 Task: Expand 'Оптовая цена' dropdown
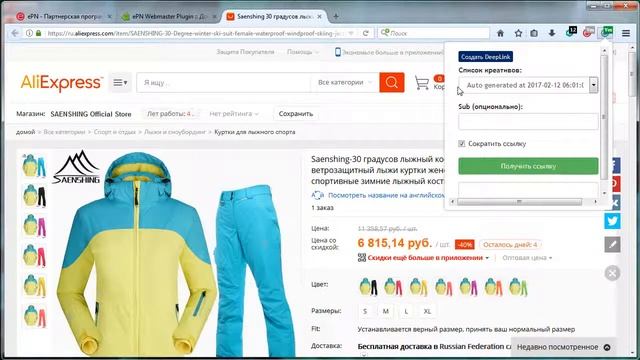(527, 258)
